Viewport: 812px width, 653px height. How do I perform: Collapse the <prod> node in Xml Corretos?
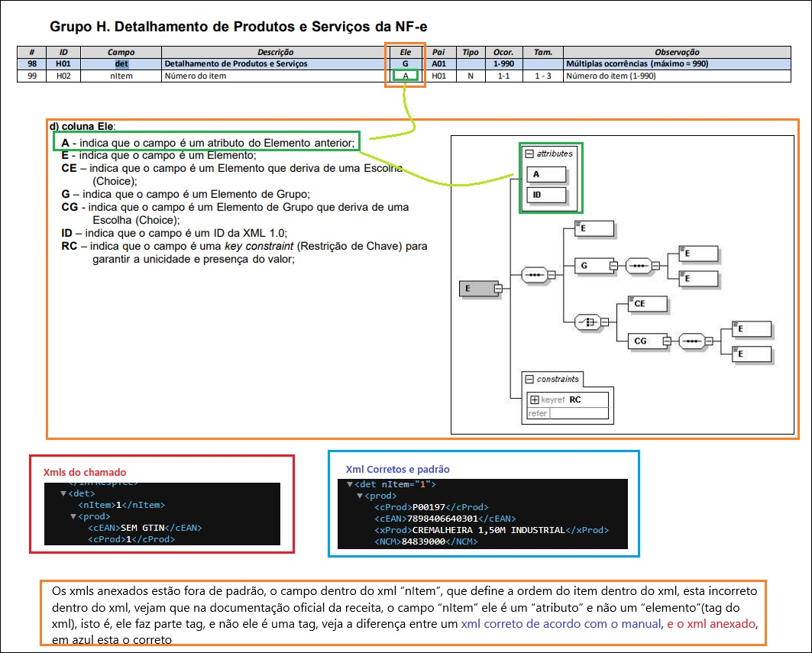[358, 496]
